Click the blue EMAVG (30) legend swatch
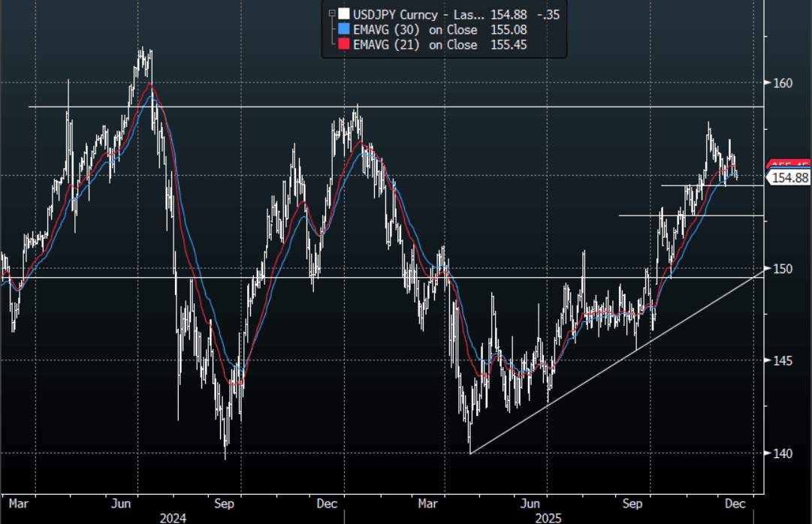 click(x=344, y=29)
